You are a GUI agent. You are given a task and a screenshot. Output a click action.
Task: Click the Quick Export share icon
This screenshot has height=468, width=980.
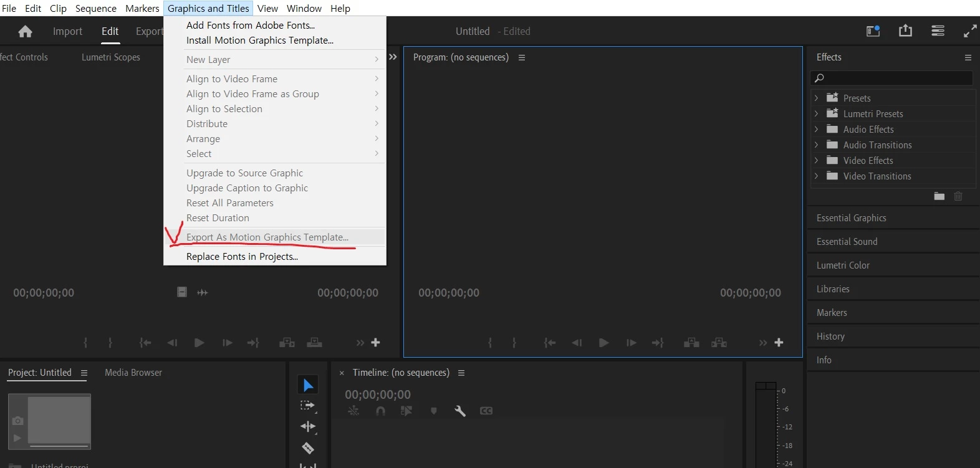(905, 31)
